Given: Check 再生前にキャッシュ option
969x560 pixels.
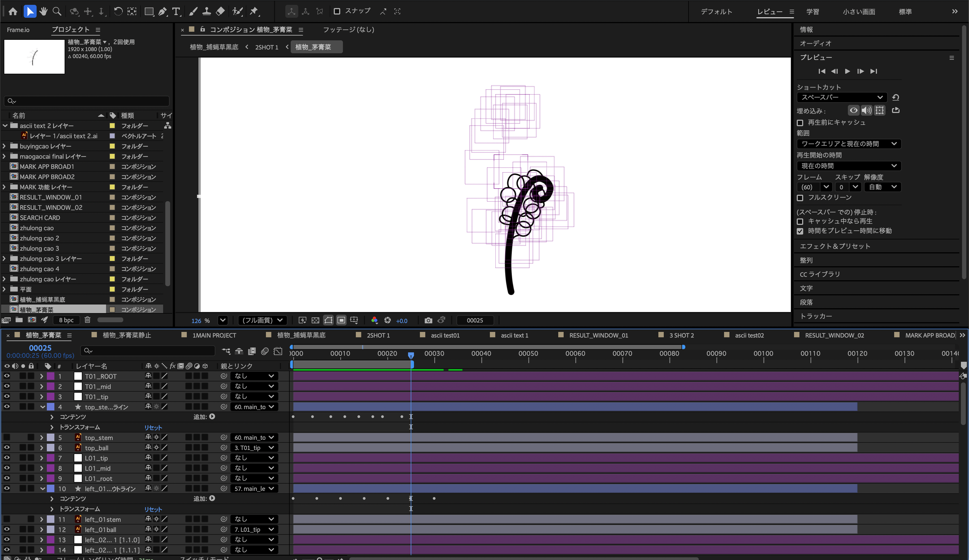Looking at the screenshot, I should (800, 123).
